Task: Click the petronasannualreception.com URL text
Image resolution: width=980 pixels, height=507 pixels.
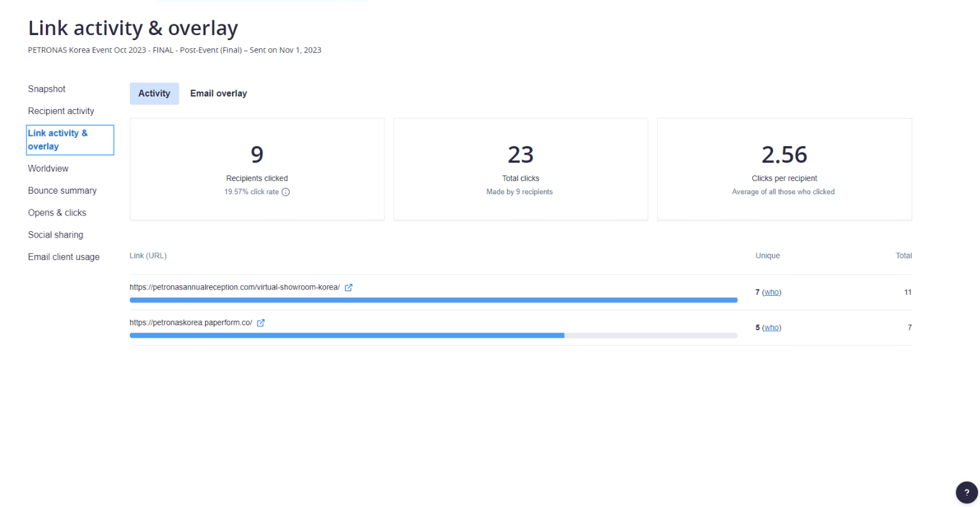Action: point(234,288)
